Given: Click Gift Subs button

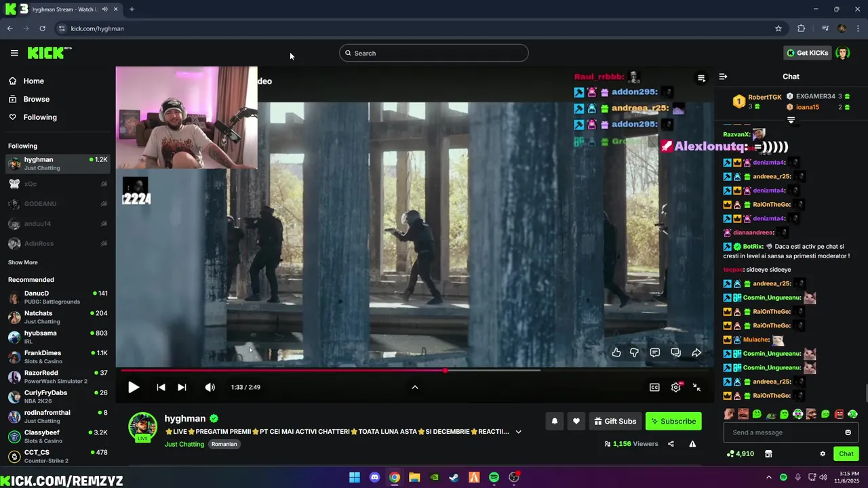Looking at the screenshot, I should [x=616, y=421].
